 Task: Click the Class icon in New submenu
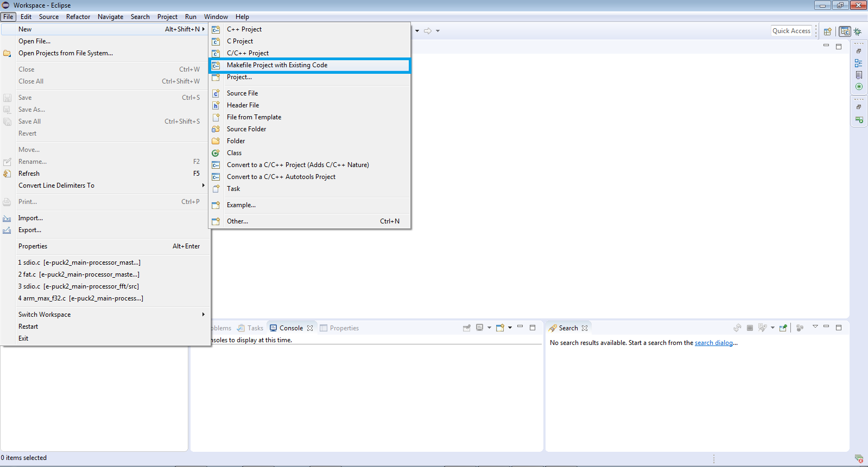[x=216, y=153]
